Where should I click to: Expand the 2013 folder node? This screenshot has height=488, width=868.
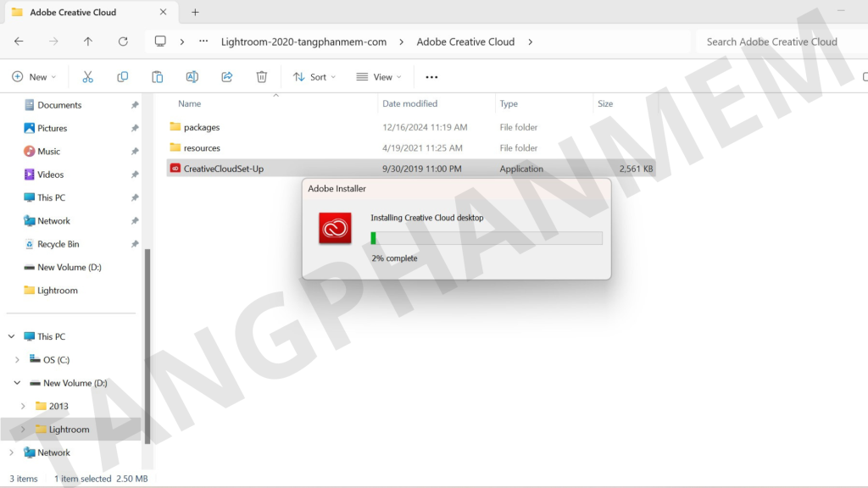coord(23,406)
